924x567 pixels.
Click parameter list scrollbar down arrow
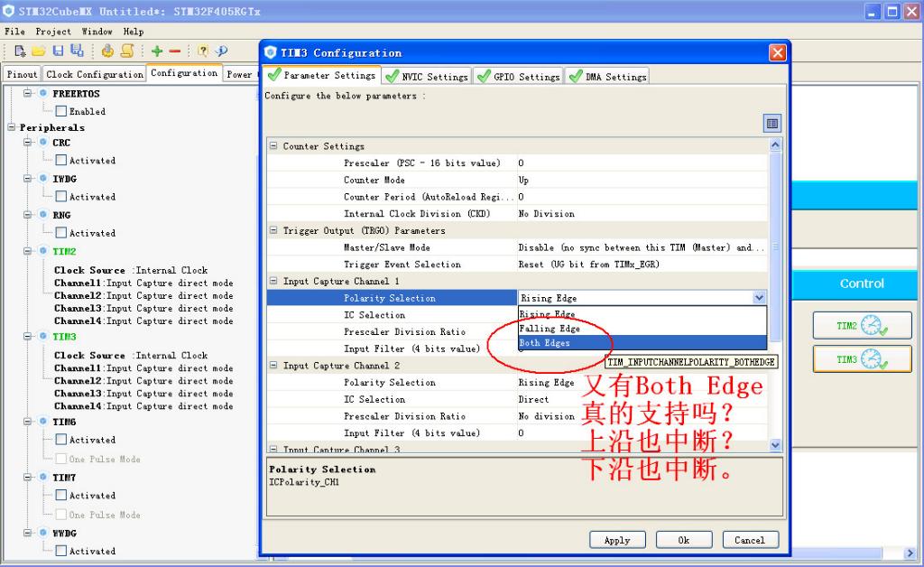[775, 446]
